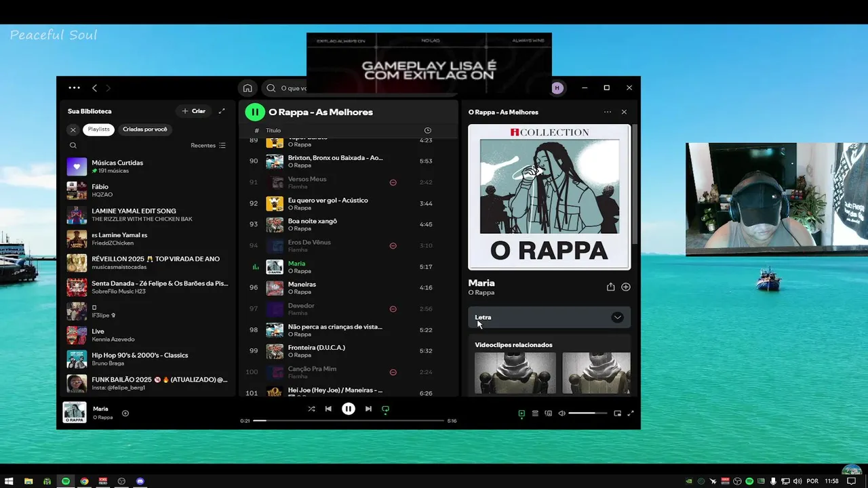Mute the Spotify volume

tap(561, 413)
